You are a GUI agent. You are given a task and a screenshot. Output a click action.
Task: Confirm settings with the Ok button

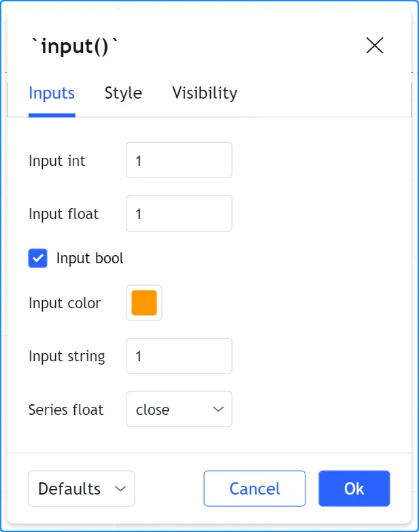(354, 488)
